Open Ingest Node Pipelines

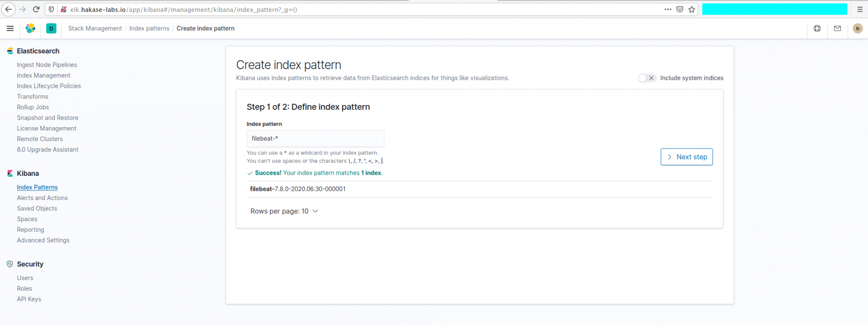(x=47, y=65)
